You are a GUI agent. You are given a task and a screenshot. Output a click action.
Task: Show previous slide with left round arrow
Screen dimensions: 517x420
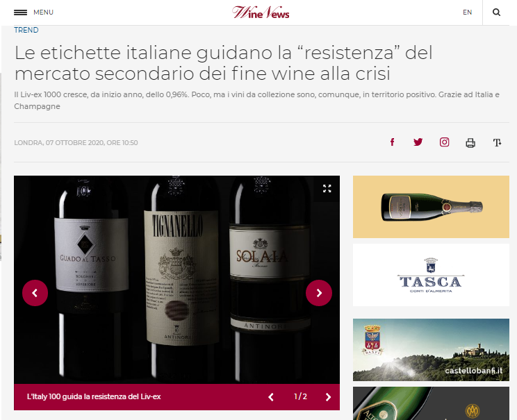tap(35, 293)
